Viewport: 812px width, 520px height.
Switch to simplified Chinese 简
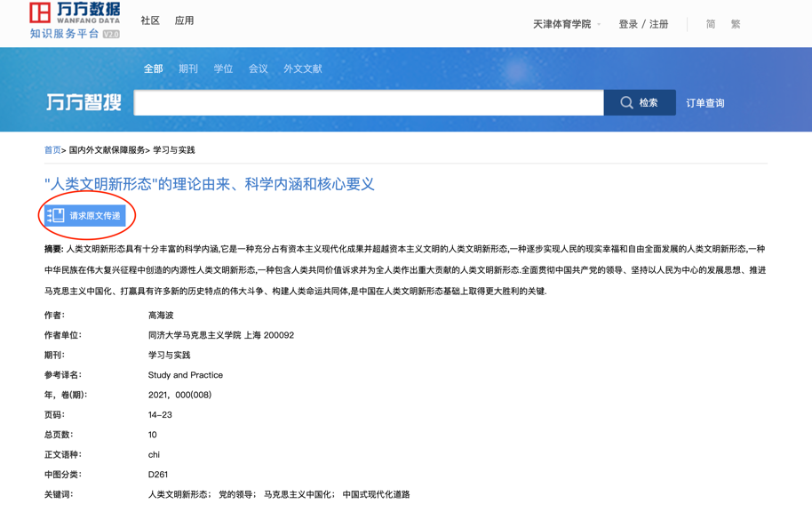pos(711,24)
